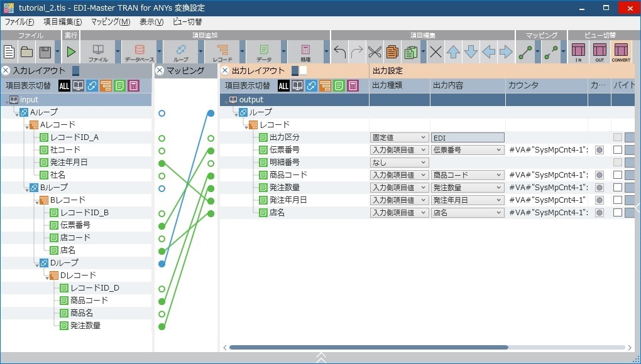Click the counter gear button for 発注年月日
The height and width of the screenshot is (364, 641).
(599, 200)
